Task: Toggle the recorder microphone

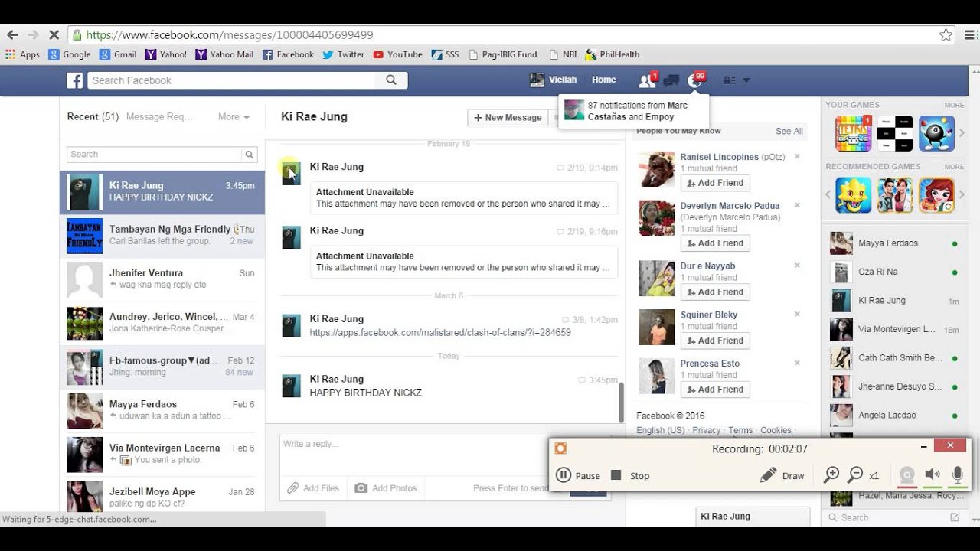Action: (957, 475)
